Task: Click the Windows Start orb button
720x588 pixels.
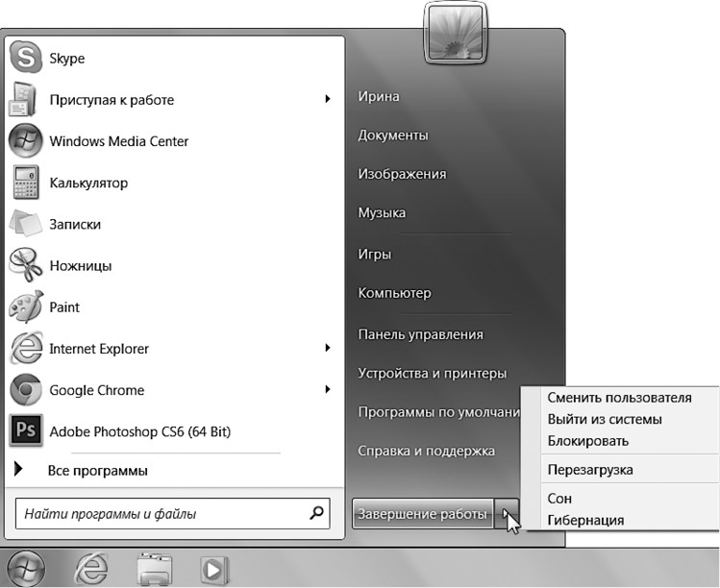Action: click(26, 568)
